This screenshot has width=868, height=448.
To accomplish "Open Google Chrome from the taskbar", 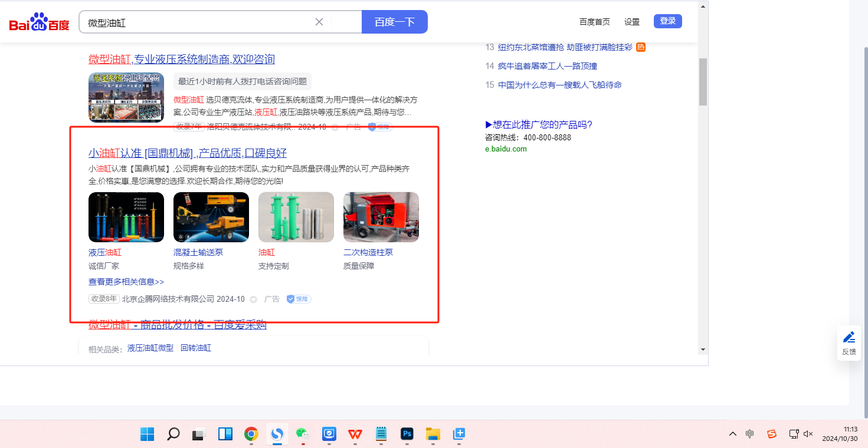I will pos(251,434).
